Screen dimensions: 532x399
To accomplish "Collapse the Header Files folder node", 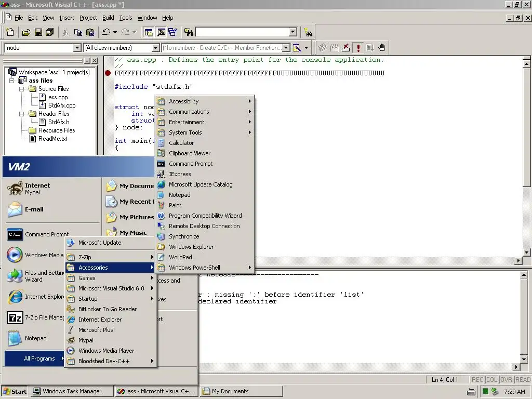I will click(x=22, y=114).
